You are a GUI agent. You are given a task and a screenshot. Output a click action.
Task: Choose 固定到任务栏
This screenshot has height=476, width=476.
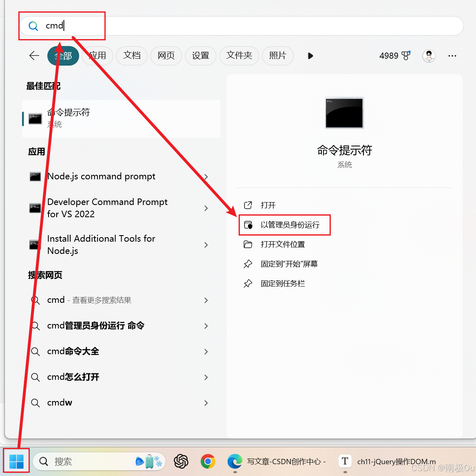[x=283, y=284]
